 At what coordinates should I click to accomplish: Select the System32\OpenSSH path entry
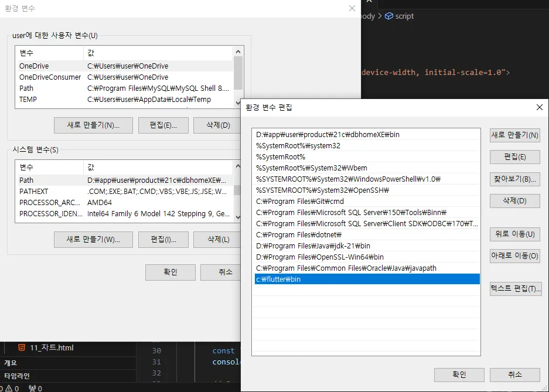tap(367, 190)
